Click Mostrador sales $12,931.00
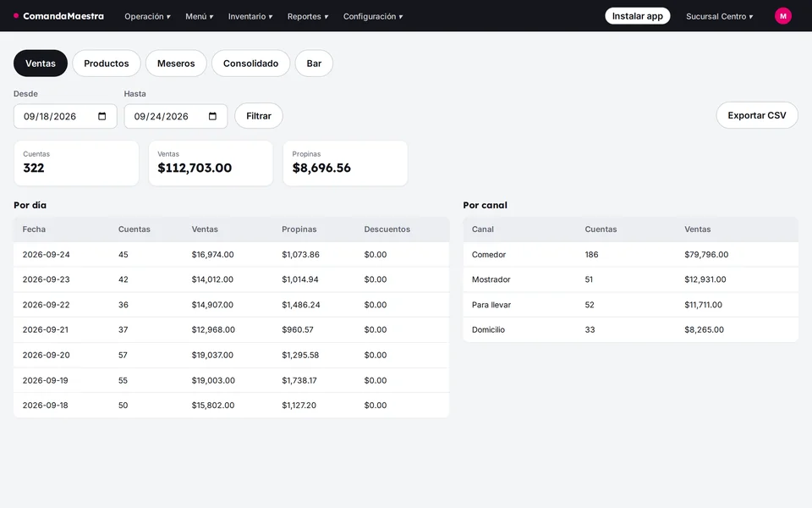This screenshot has width=812, height=508. [x=705, y=279]
